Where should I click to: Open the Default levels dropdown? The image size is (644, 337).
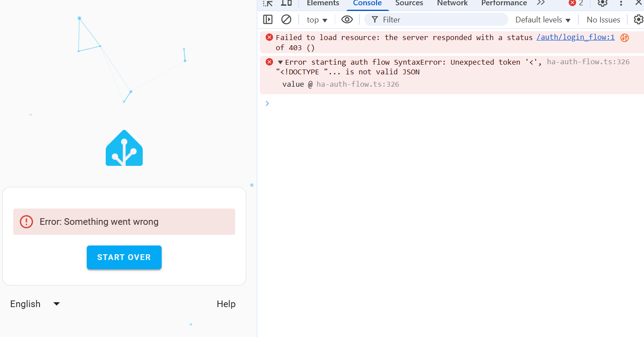pyautogui.click(x=543, y=19)
